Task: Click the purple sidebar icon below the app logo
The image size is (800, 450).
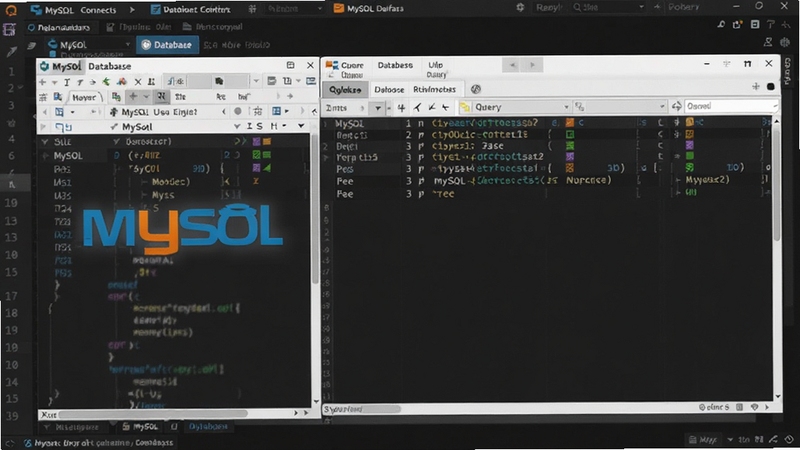Action: pyautogui.click(x=9, y=30)
